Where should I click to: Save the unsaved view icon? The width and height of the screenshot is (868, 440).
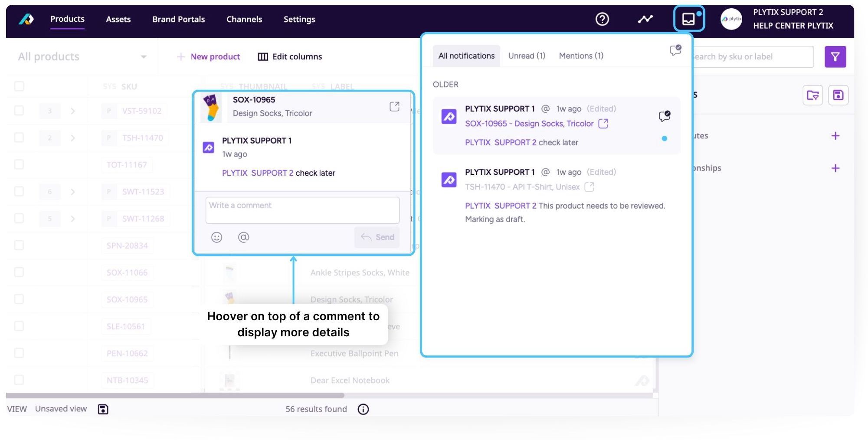[x=103, y=409]
